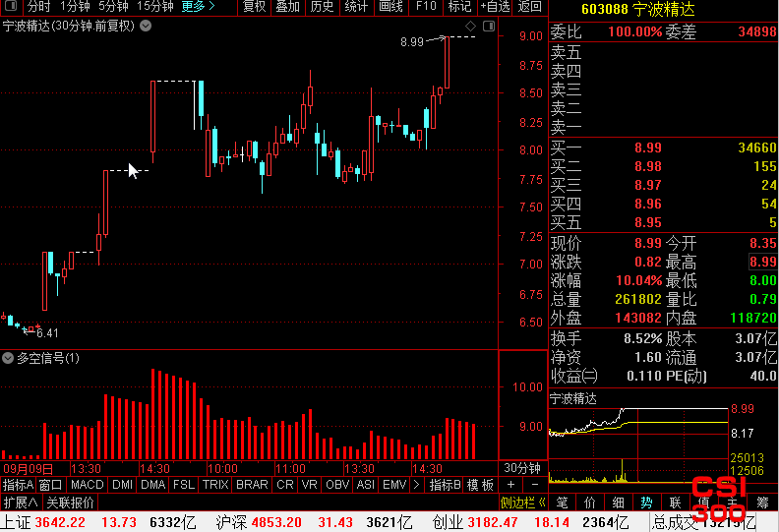Switch to the 筹 chips tab
This screenshot has height=532, width=779.
pyautogui.click(x=762, y=502)
